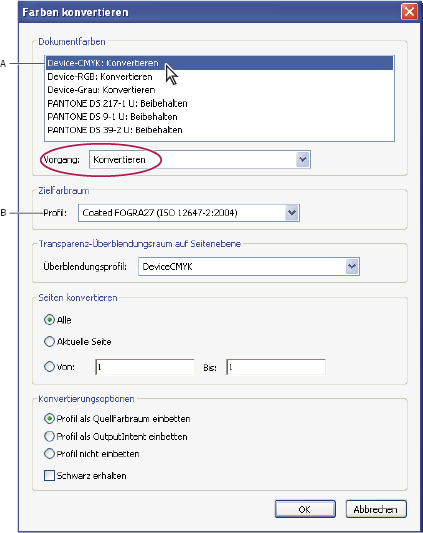Cancel with the Abbrechen button
The width and height of the screenshot is (423, 533).
(x=376, y=509)
